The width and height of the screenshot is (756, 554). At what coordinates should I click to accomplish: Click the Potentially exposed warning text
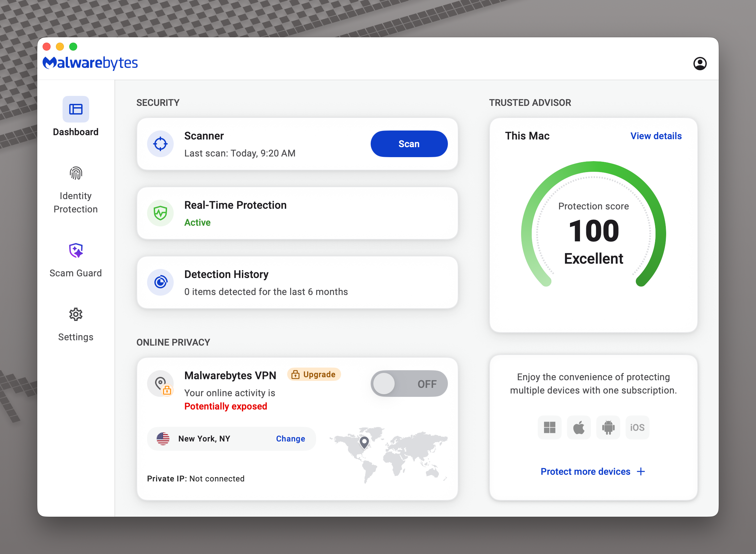point(226,406)
